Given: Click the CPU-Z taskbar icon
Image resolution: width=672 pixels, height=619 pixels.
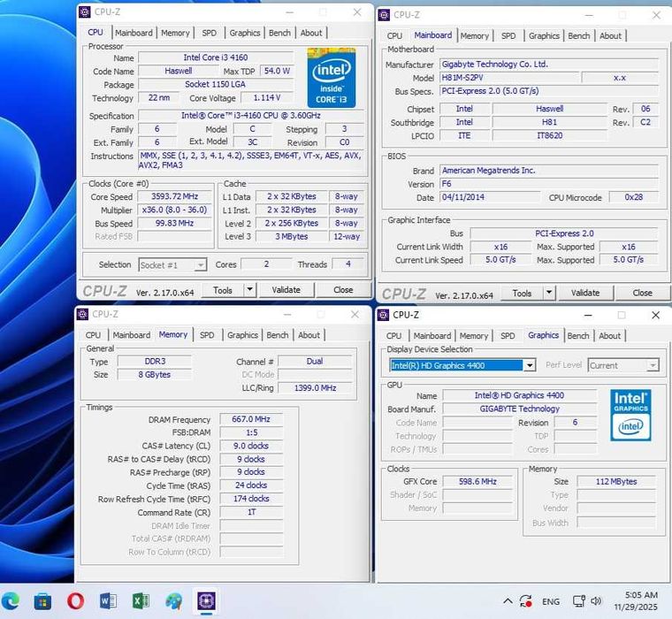Looking at the screenshot, I should 206,601.
